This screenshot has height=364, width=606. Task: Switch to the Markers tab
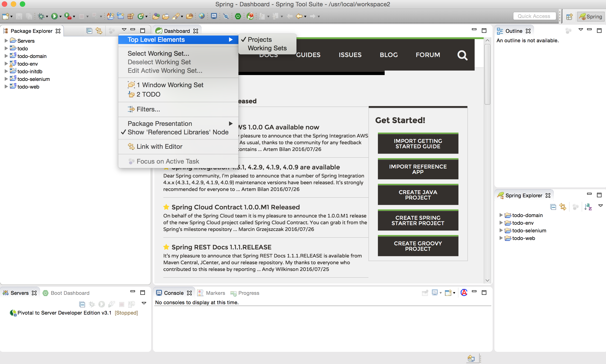pyautogui.click(x=211, y=293)
